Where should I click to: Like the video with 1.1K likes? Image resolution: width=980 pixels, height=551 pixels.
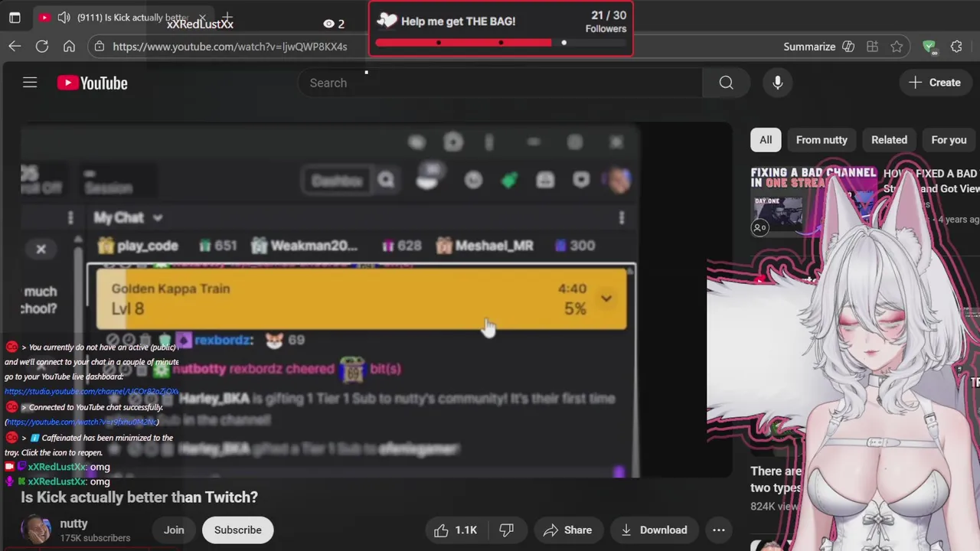(x=456, y=530)
